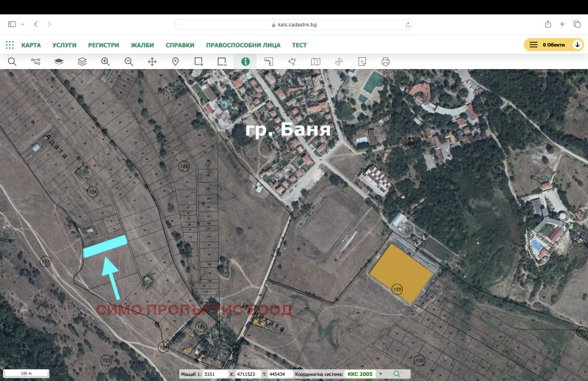
Task: Open the КСС 2005 coordinate system dropdown
Action: click(381, 374)
